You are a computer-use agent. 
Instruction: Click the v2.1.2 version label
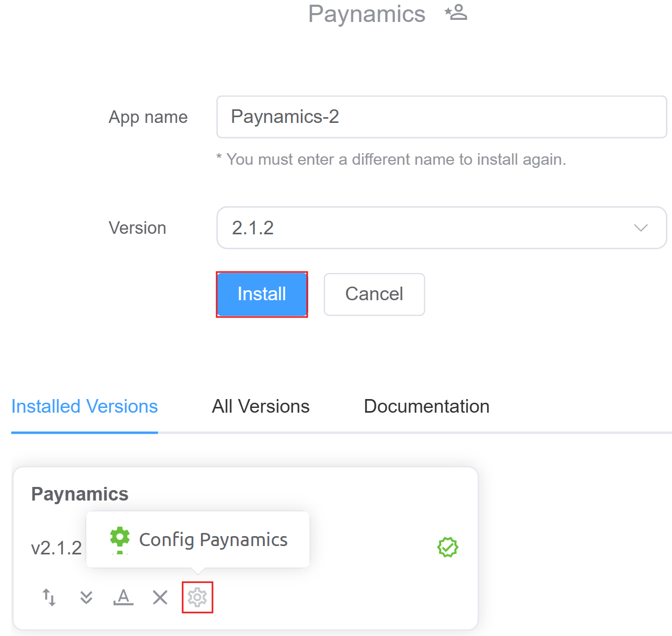click(x=57, y=548)
